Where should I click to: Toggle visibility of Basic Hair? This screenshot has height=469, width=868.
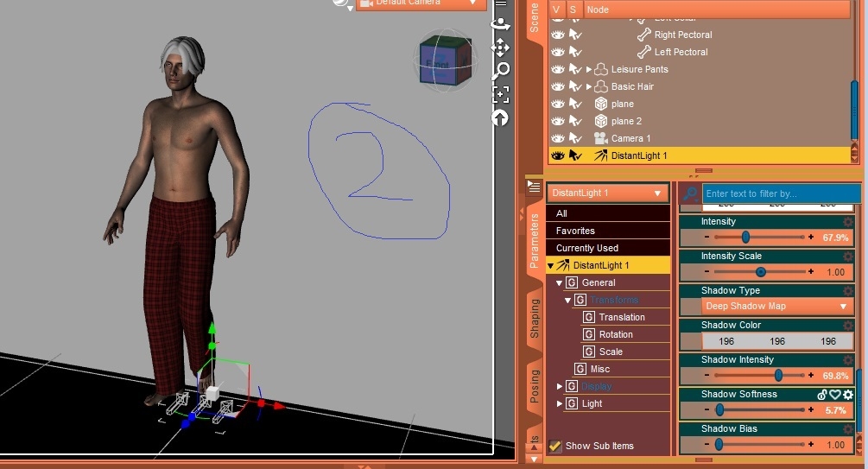click(557, 86)
